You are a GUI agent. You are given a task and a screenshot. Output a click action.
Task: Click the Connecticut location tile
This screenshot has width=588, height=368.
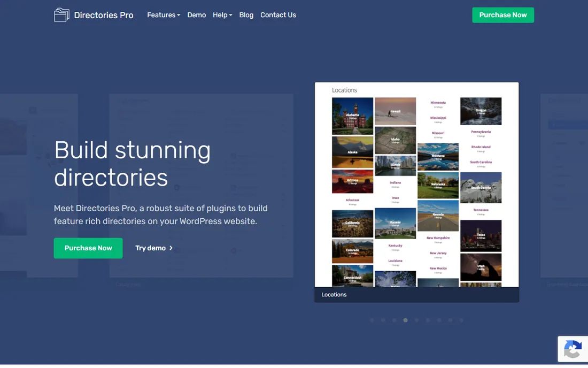[352, 276]
